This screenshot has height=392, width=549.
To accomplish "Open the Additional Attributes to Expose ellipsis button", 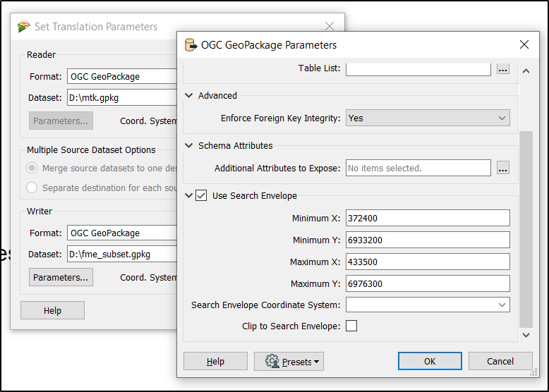I will [x=503, y=169].
